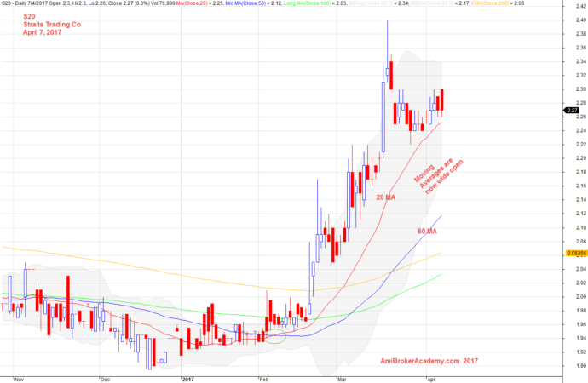Viewport: 588px width, 383px height.
Task: Click the 'Apr' date axis label
Action: [x=431, y=380]
